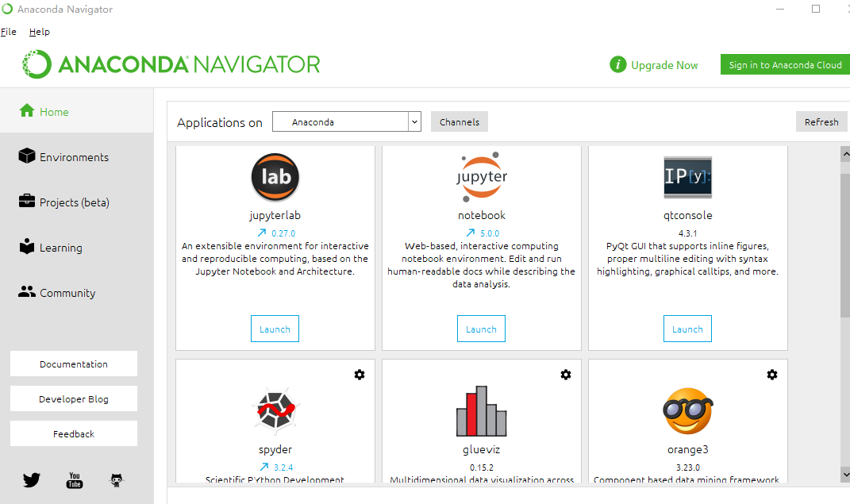This screenshot has width=850, height=504.
Task: Click spyder 3.2.4 update arrow
Action: click(264, 467)
